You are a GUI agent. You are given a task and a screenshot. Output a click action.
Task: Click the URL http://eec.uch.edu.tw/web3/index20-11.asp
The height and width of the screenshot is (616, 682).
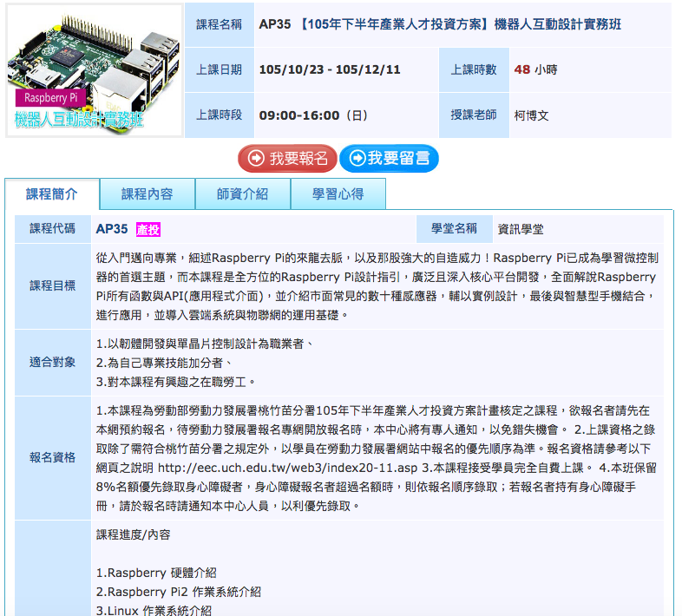coord(287,469)
